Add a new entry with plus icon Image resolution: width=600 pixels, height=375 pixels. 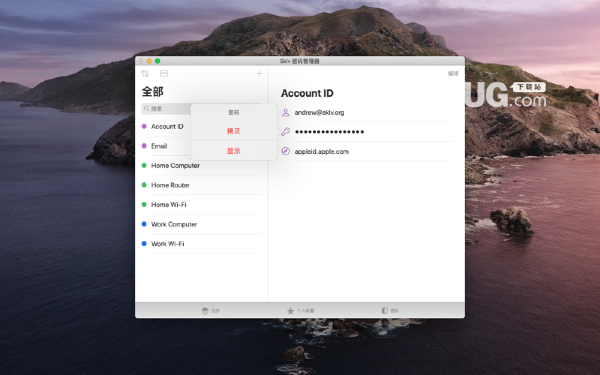click(259, 73)
